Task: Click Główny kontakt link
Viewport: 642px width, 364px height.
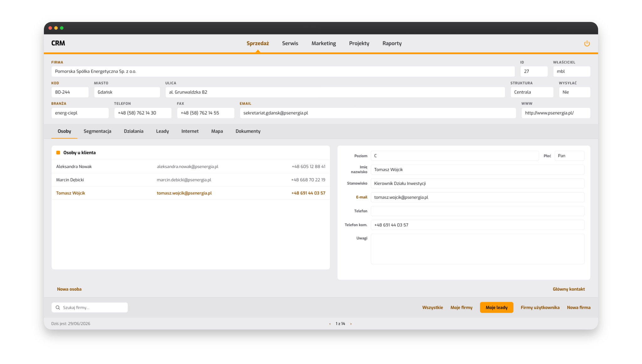Action: tap(569, 289)
